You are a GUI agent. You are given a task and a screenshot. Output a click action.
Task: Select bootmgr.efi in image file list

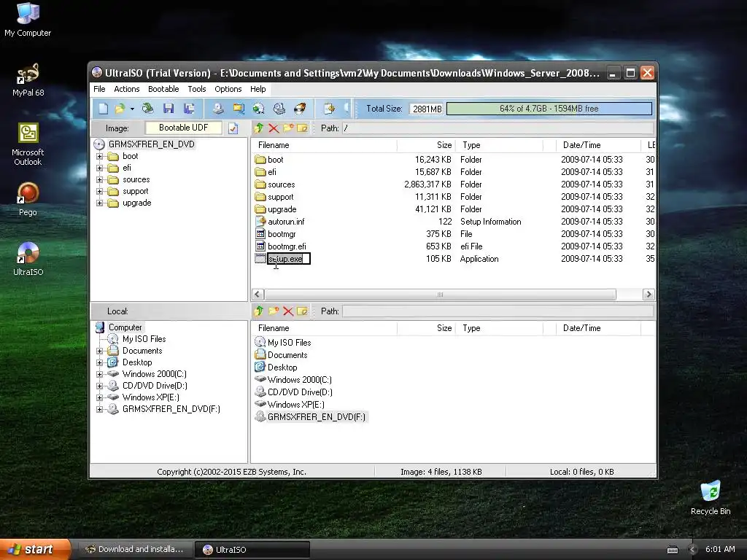coord(287,246)
